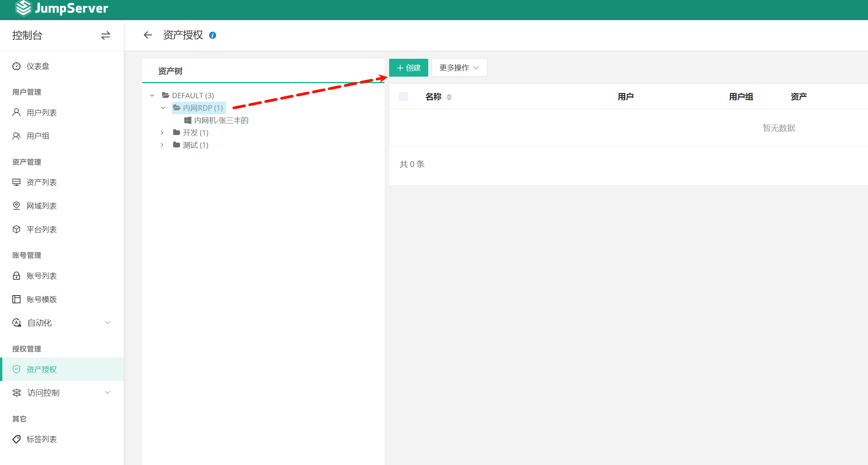
Task: Click the blue info icon
Action: (x=213, y=35)
